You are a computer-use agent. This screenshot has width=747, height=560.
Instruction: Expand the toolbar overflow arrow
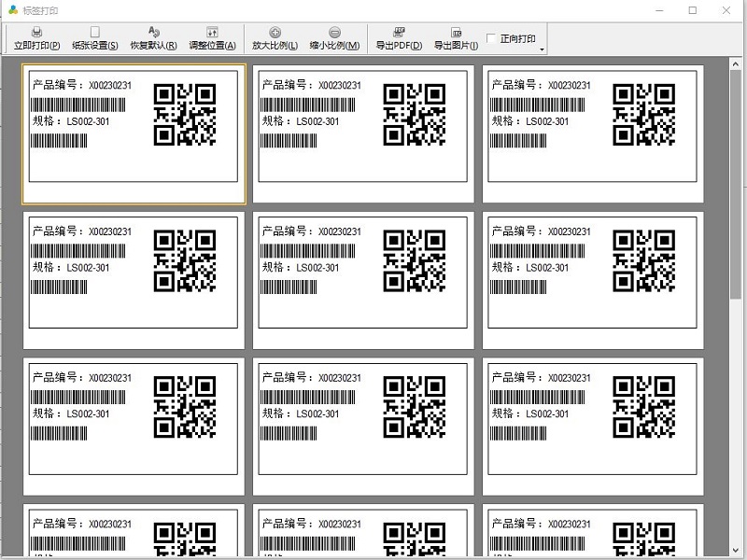pos(543,49)
